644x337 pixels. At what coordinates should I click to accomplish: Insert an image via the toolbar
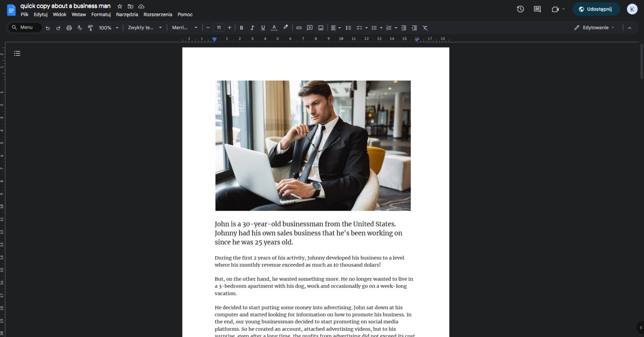coord(321,28)
